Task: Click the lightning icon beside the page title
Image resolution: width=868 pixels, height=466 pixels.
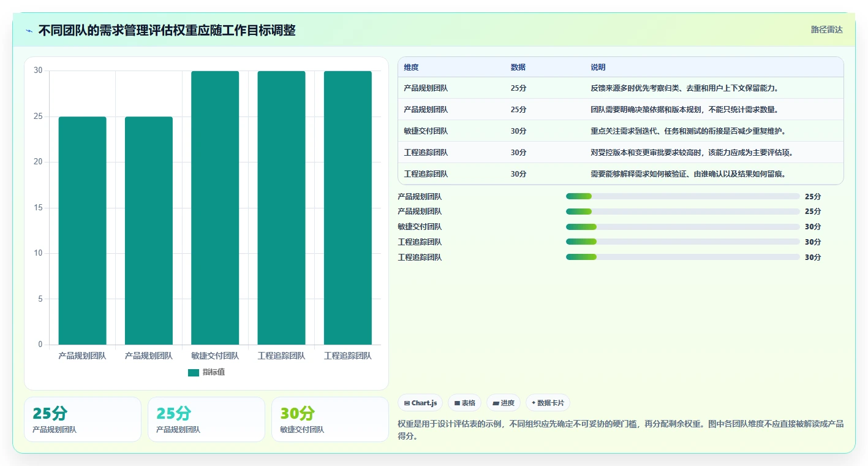Action: [x=29, y=31]
